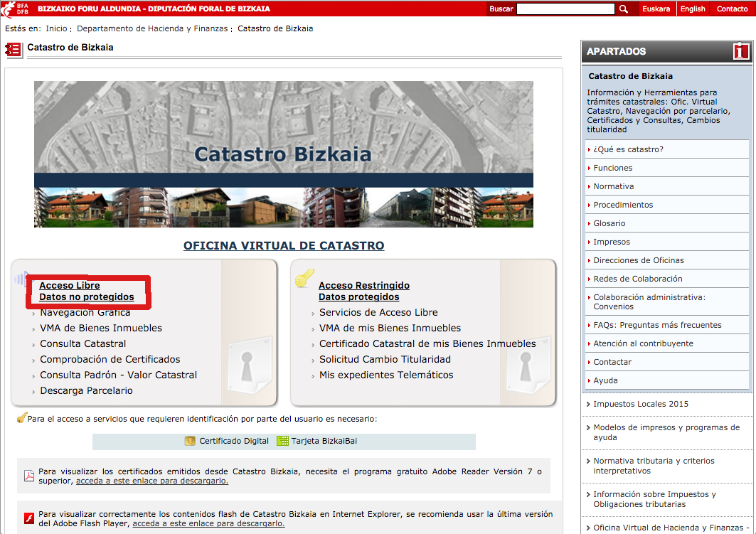The image size is (756, 534).
Task: Click the information icon in Apartados header
Action: (x=740, y=51)
